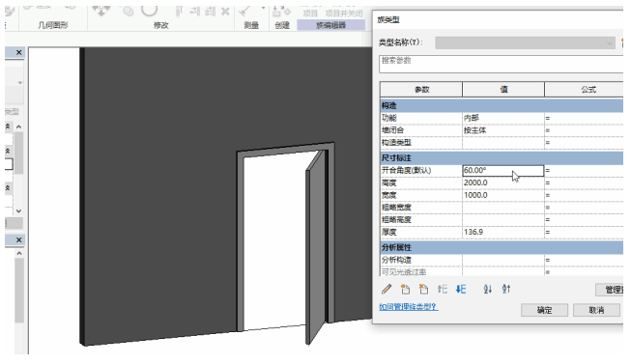
Task: Click the formula cell for 厚度
Action: pos(584,232)
